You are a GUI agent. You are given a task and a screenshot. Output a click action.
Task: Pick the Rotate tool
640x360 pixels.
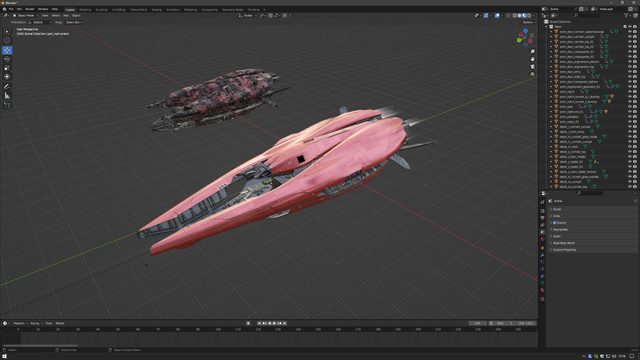coord(7,59)
